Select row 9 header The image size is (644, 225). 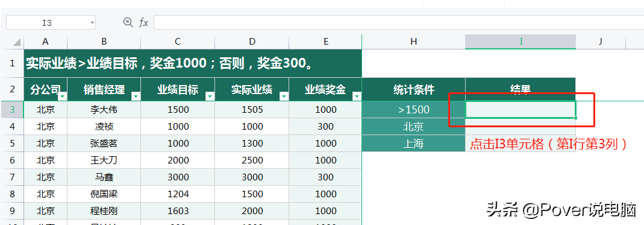click(12, 211)
